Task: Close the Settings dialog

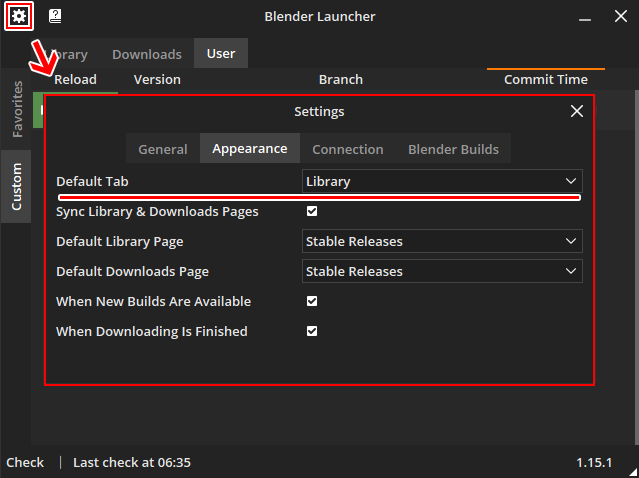Action: (x=576, y=111)
